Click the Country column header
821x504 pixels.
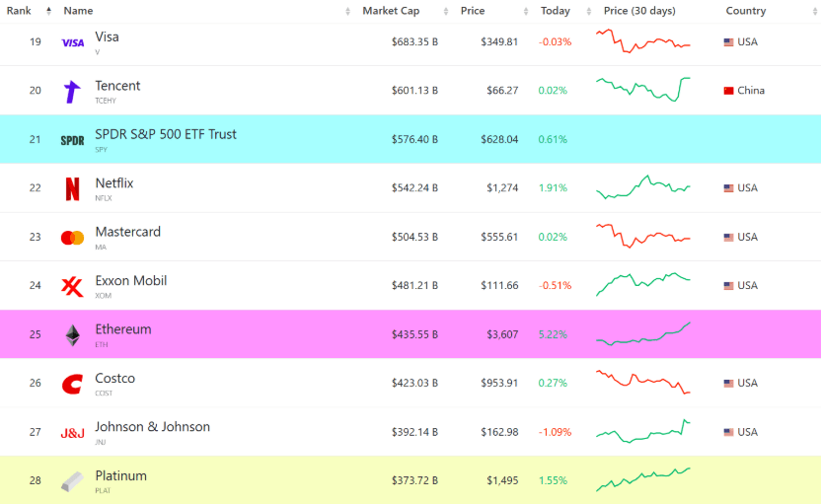(x=745, y=11)
